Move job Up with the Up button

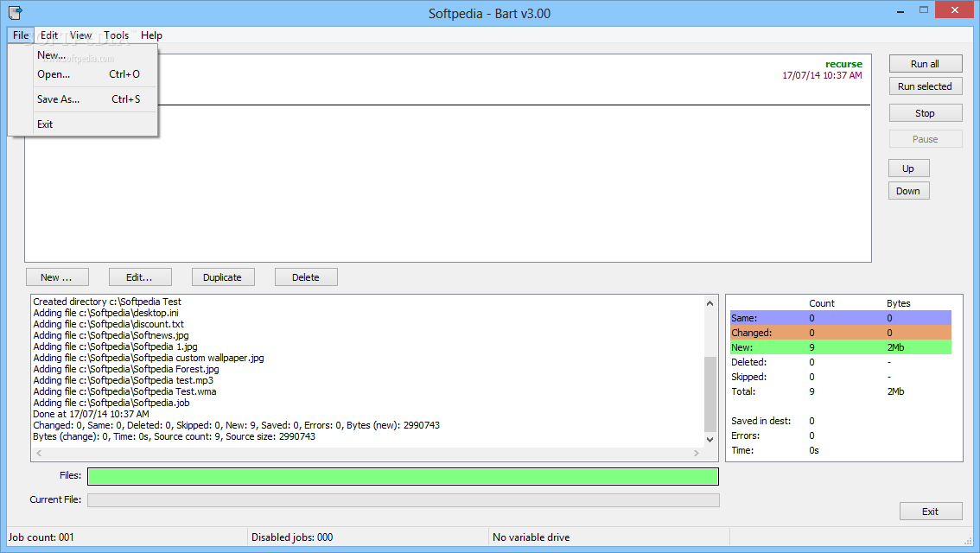click(x=908, y=168)
